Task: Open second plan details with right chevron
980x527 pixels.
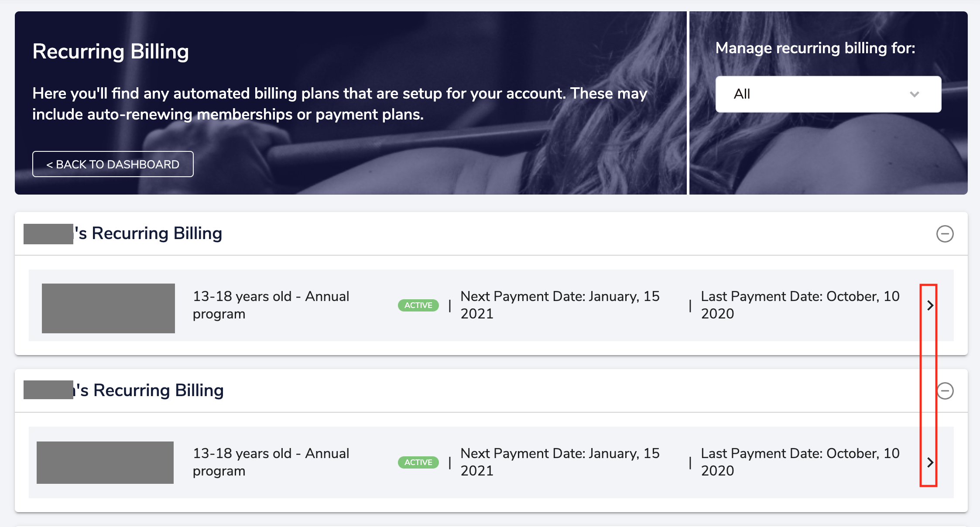Action: click(x=930, y=462)
